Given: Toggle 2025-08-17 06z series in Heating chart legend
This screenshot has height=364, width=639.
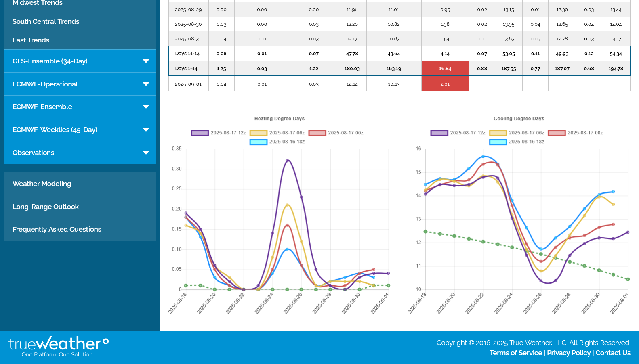Looking at the screenshot, I should pos(287,133).
